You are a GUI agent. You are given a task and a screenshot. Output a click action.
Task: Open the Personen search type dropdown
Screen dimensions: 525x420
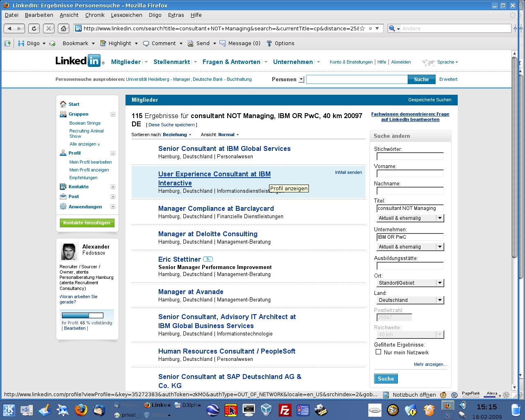click(301, 79)
